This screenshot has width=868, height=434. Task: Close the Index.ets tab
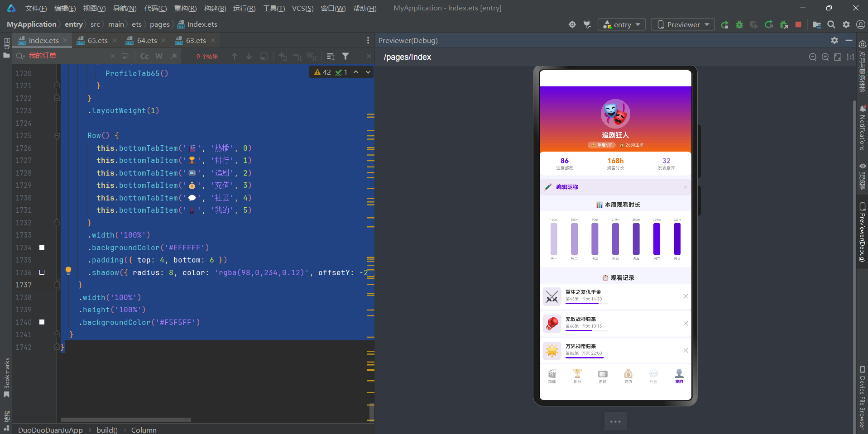point(65,40)
